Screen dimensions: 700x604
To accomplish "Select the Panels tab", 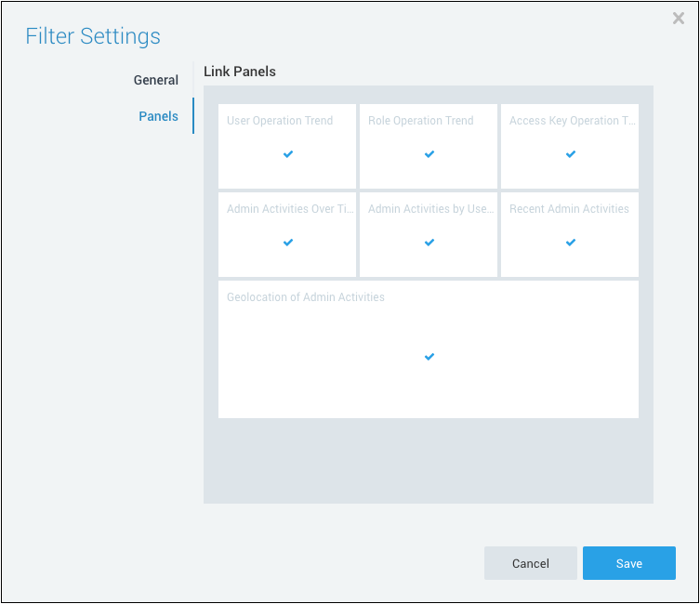I will (158, 116).
